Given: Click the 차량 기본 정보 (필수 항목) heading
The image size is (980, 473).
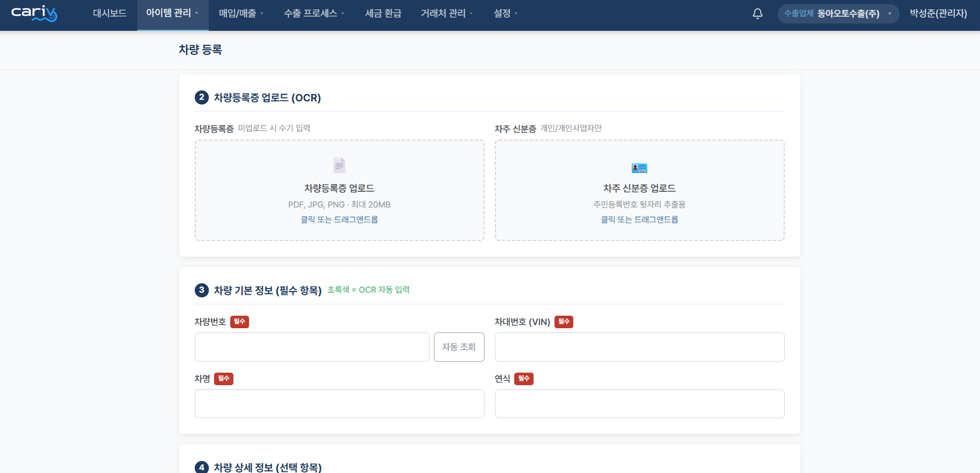Looking at the screenshot, I should [268, 291].
